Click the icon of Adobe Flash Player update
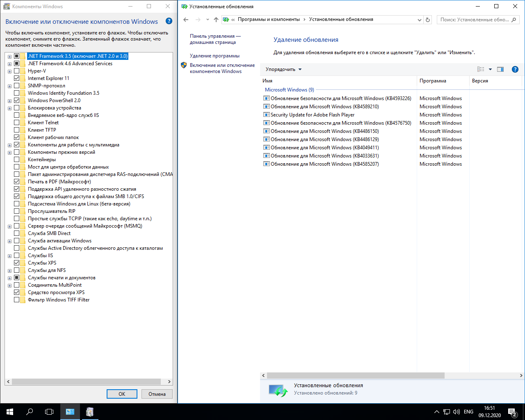Screen dimensions: 525x420 267,115
